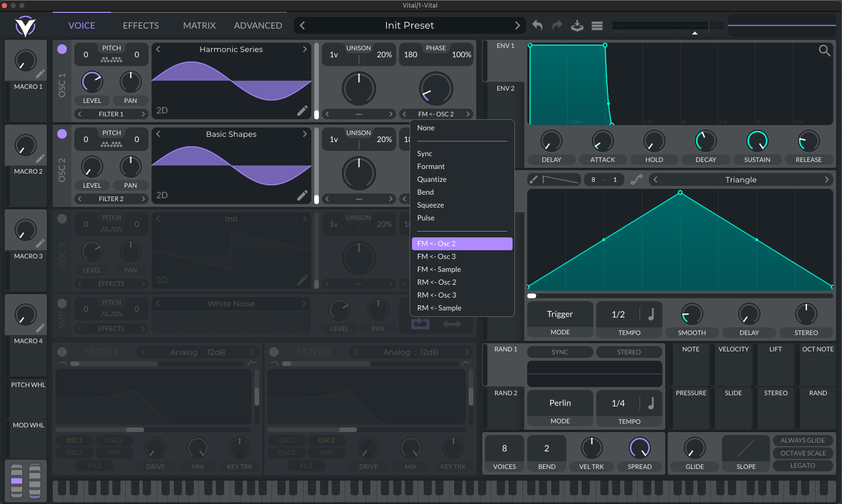
Task: Click the RAND 1 SYNC button
Action: pyautogui.click(x=560, y=352)
